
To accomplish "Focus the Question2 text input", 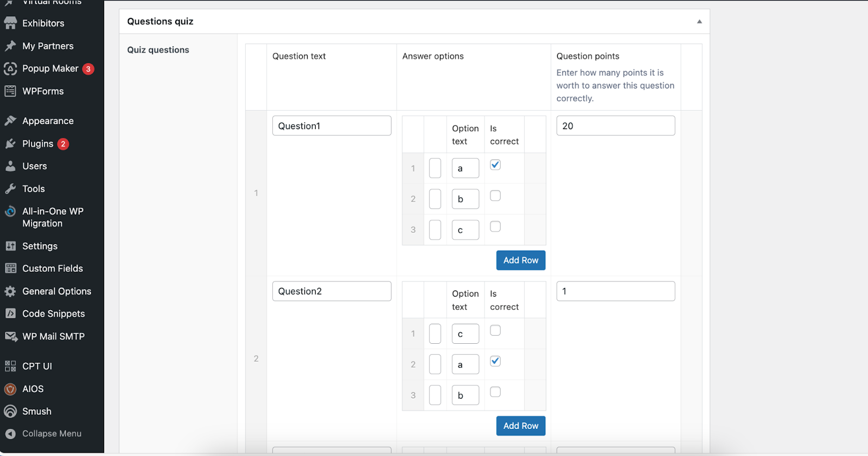I will coord(331,291).
